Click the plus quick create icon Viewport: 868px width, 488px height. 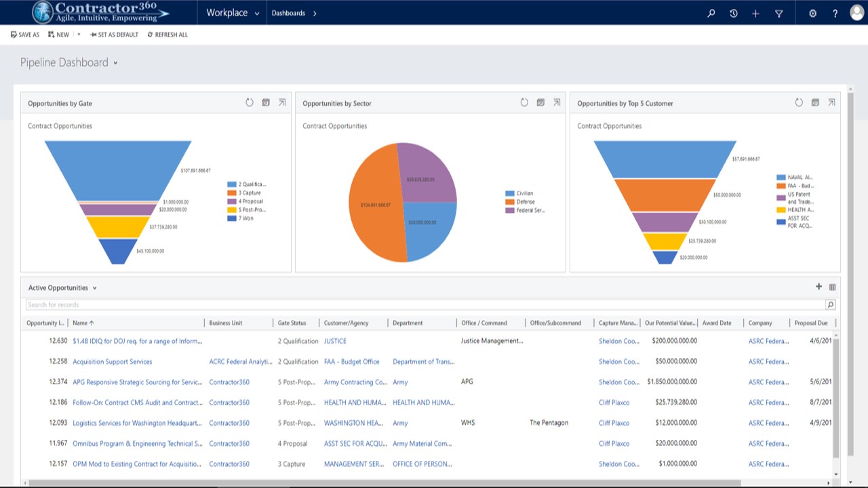tap(755, 13)
